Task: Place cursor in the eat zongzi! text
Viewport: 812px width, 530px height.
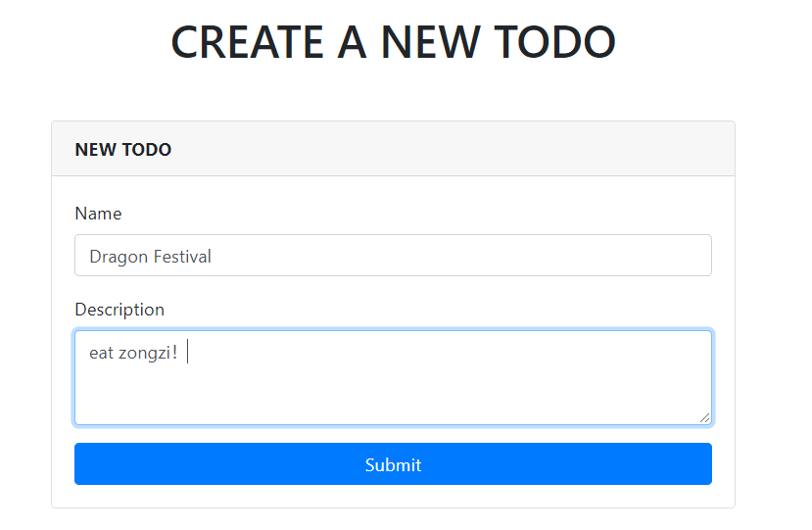Action: 133,353
